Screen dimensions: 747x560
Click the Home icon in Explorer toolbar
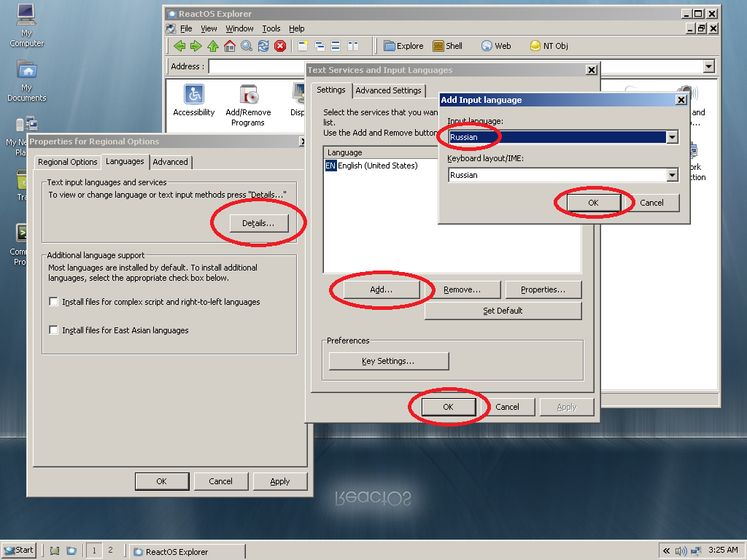[x=230, y=46]
